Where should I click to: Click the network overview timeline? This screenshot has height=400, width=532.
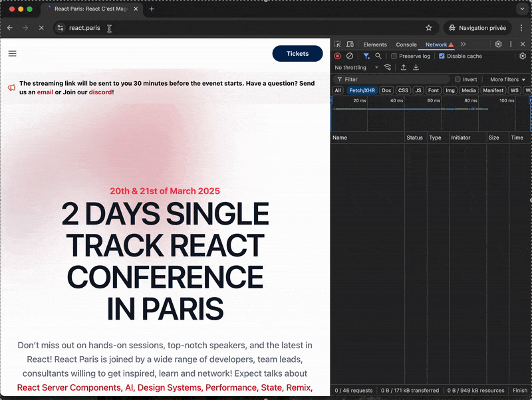pos(431,114)
